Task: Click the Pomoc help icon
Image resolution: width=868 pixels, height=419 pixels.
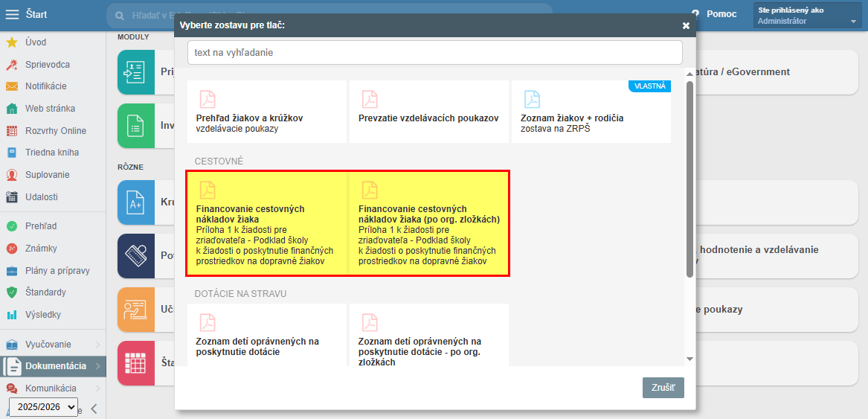Action: pos(695,14)
